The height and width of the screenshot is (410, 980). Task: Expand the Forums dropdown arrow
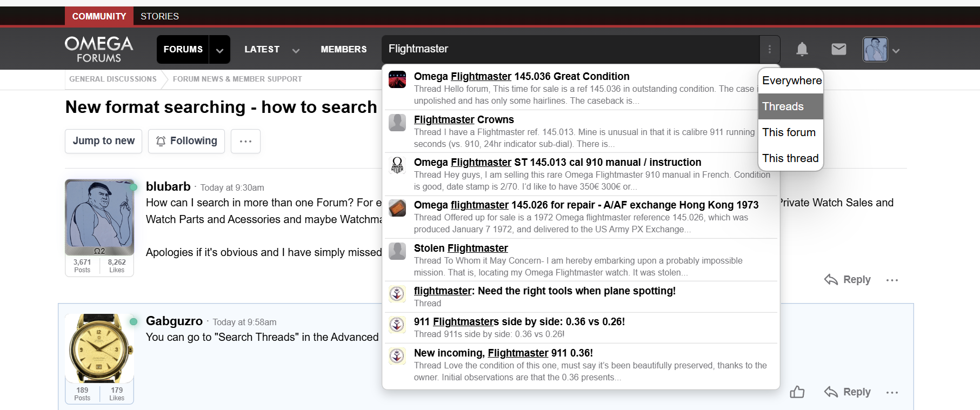(219, 50)
